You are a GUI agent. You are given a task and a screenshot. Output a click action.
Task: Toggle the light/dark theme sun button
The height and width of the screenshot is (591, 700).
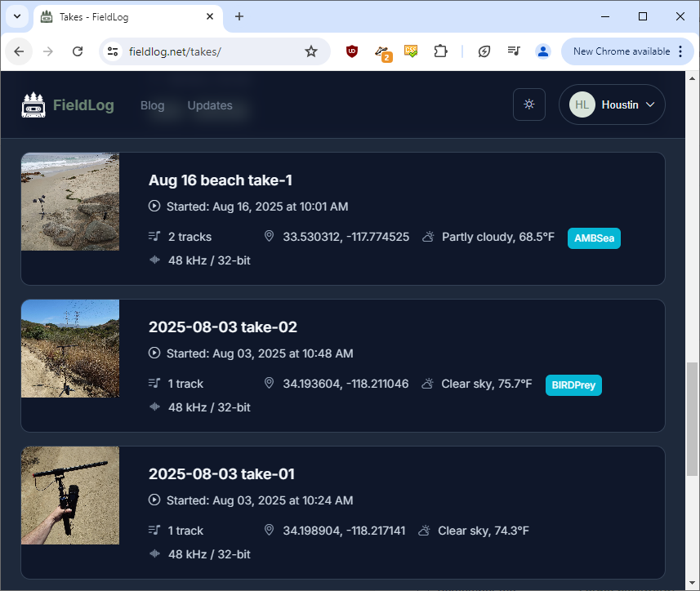(x=529, y=104)
